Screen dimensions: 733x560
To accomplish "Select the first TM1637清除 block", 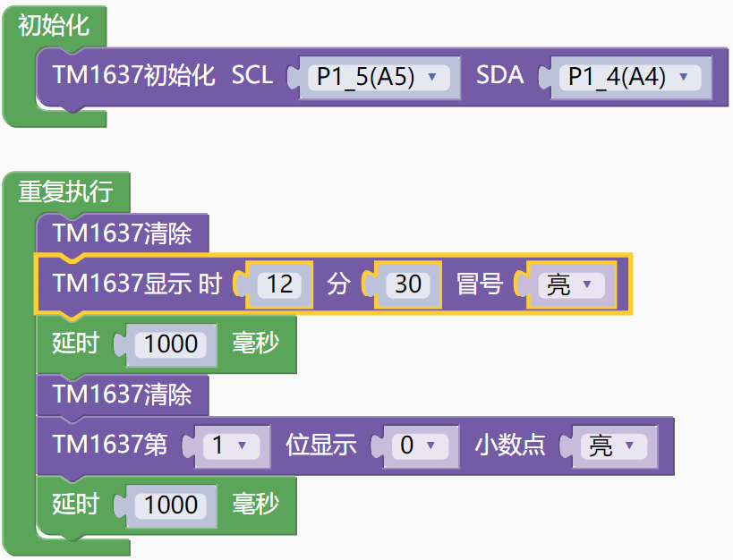I will [x=123, y=233].
